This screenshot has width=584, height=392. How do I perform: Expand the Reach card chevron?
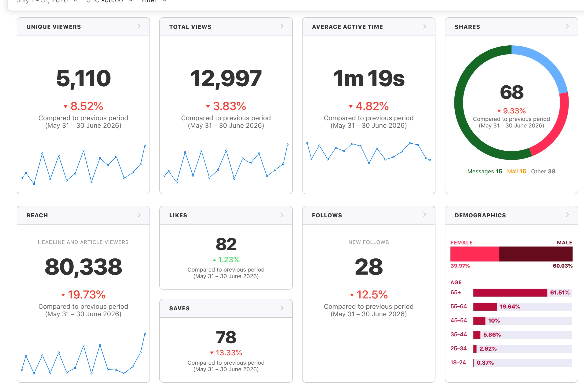point(139,215)
